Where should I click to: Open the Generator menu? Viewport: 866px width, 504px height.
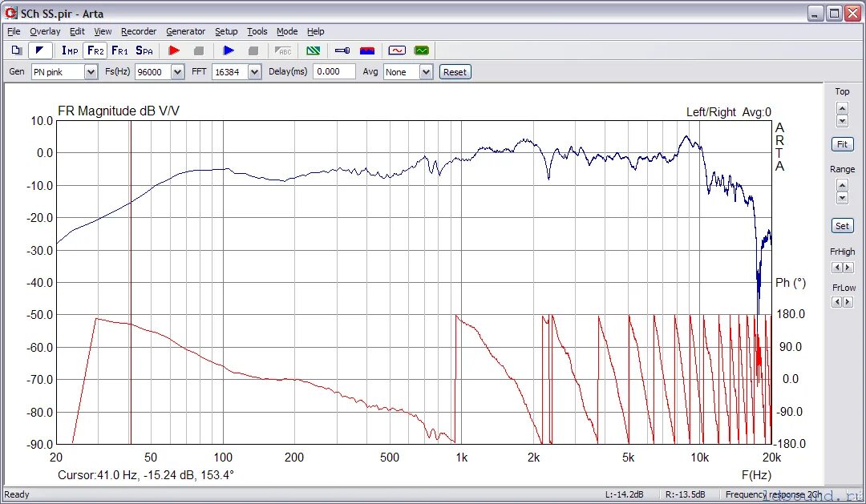point(185,31)
